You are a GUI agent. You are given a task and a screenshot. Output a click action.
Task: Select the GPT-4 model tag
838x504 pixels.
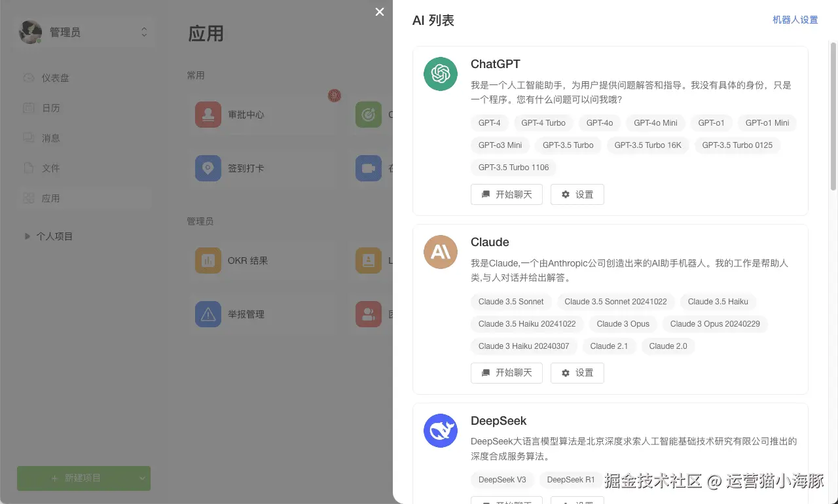pos(490,123)
